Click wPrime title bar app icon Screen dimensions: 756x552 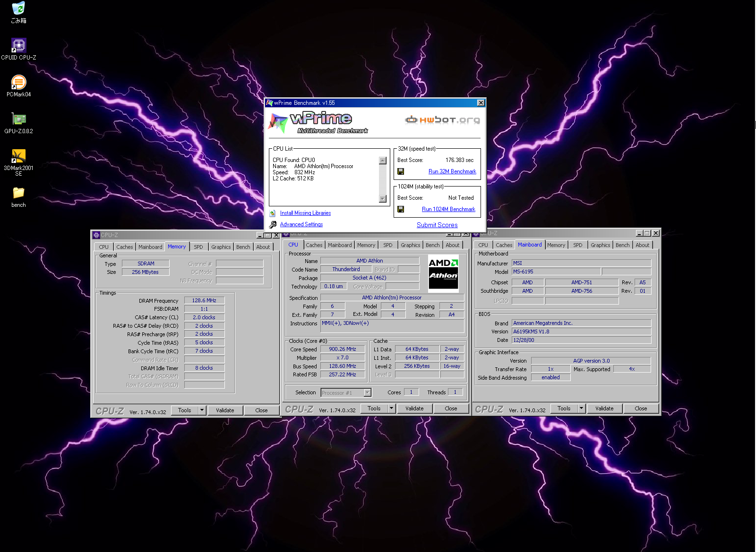coord(269,102)
